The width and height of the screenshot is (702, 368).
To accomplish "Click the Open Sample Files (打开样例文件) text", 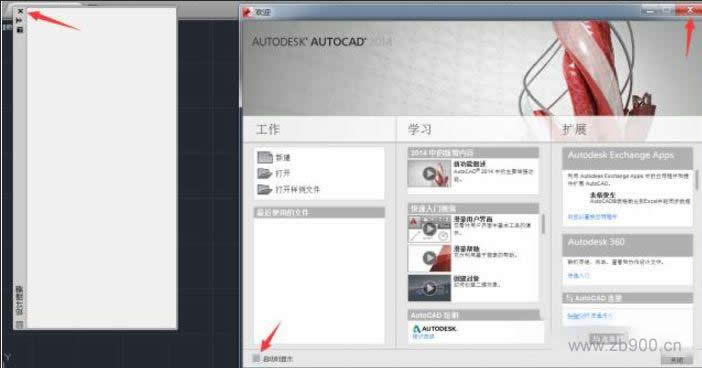I will tap(298, 189).
